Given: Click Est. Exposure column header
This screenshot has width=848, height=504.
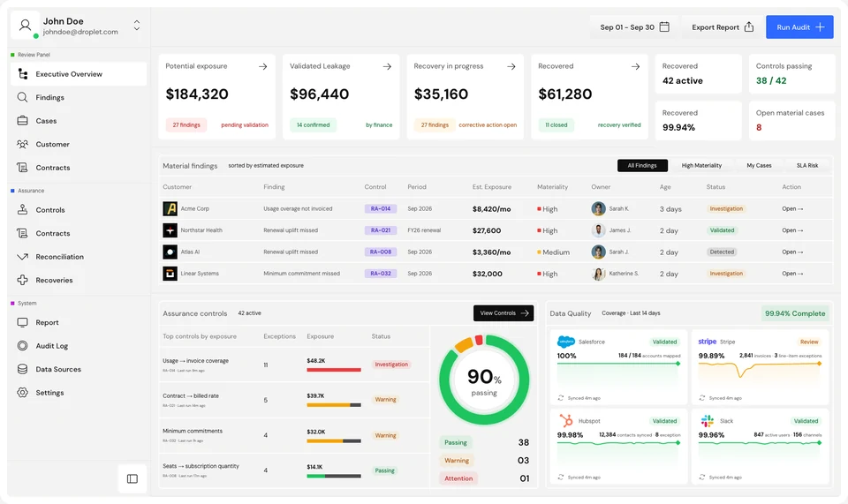Looking at the screenshot, I should [492, 187].
